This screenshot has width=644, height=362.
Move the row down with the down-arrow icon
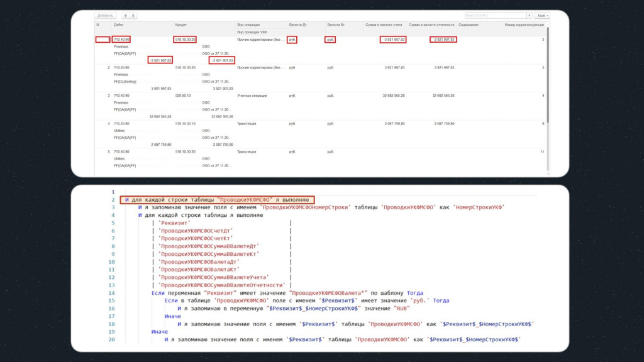(133, 16)
